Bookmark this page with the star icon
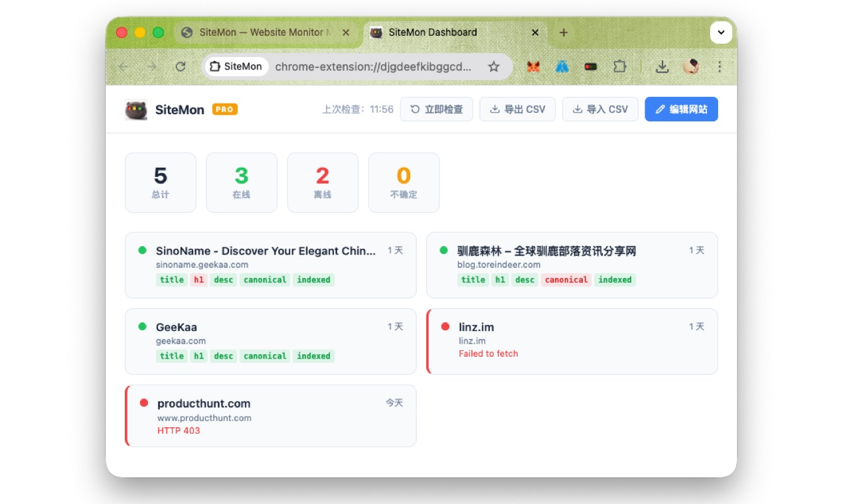 pos(493,67)
